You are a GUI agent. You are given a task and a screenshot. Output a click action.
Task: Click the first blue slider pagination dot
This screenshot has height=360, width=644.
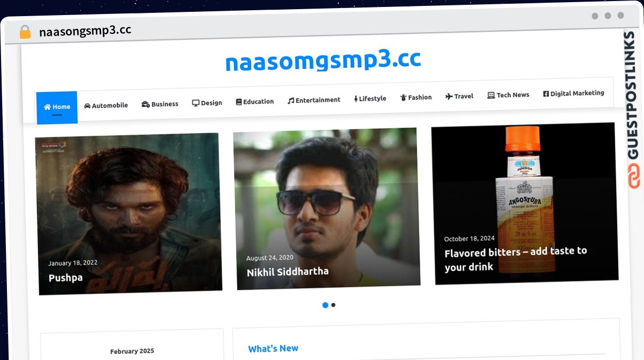[x=325, y=305]
